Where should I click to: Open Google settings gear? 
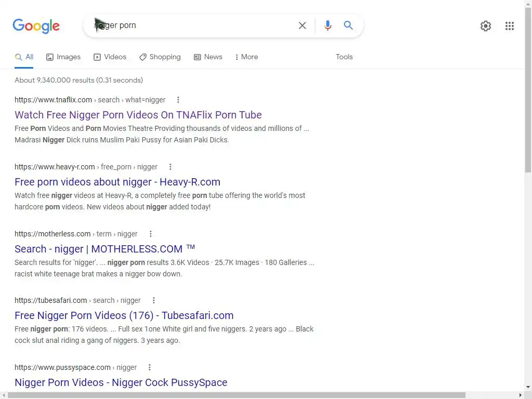pos(486,26)
